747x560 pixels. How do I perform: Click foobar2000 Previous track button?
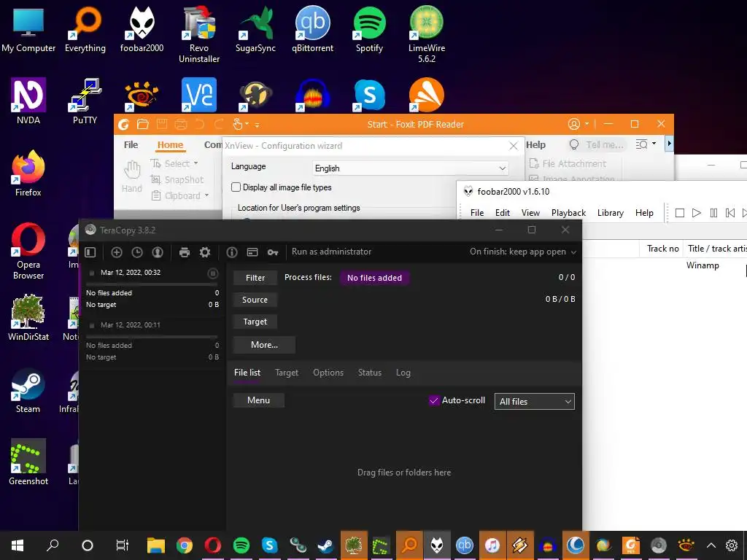click(729, 213)
